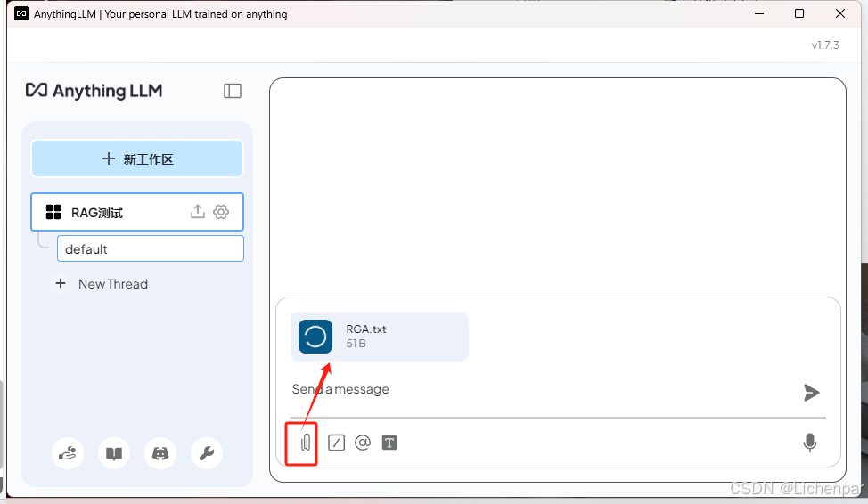Toggle the sidebar collapse icon
This screenshot has height=504, width=868.
coord(233,91)
